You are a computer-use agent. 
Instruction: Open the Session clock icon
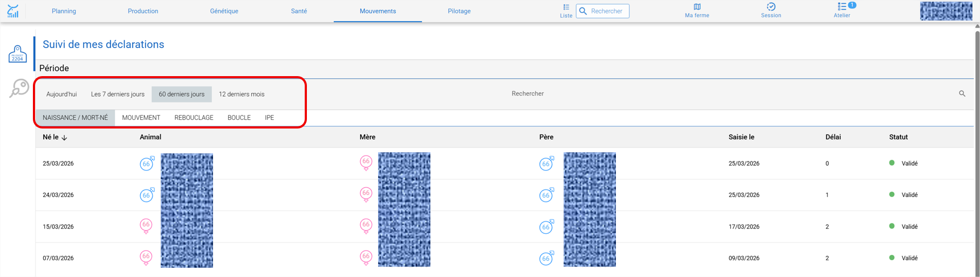point(771,7)
